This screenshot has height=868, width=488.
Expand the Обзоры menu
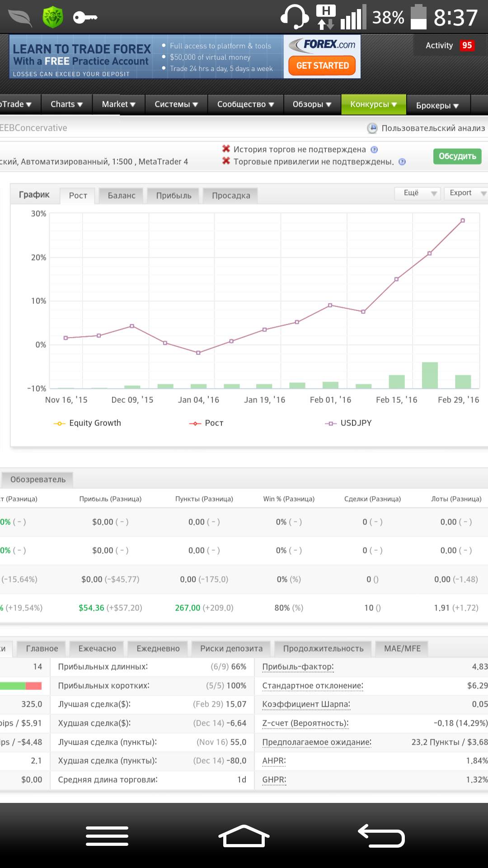pos(312,104)
